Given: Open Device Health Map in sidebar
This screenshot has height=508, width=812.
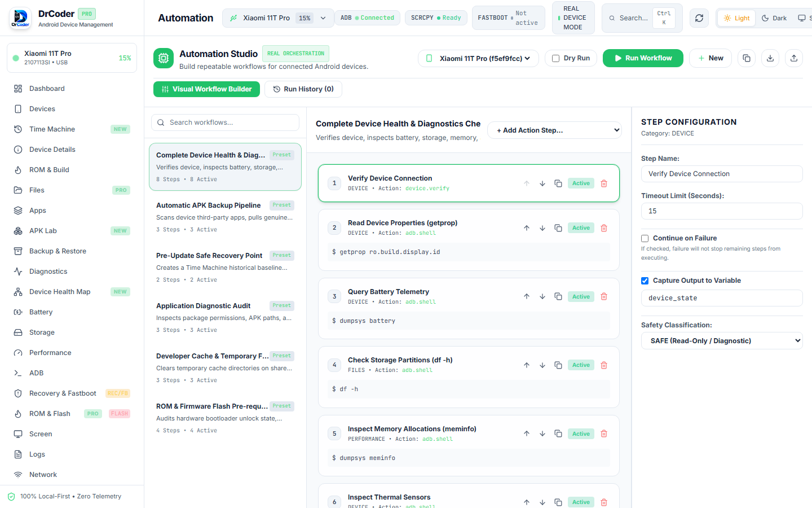Looking at the screenshot, I should (x=72, y=292).
